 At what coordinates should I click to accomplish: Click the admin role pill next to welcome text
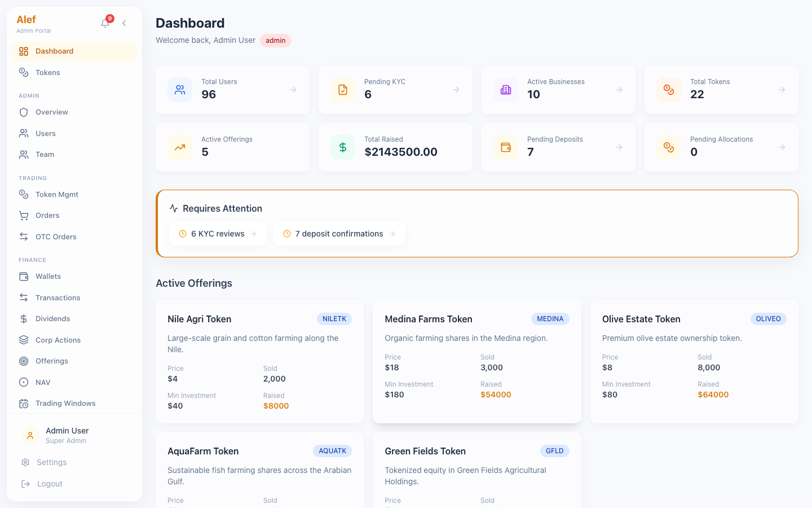(x=276, y=40)
